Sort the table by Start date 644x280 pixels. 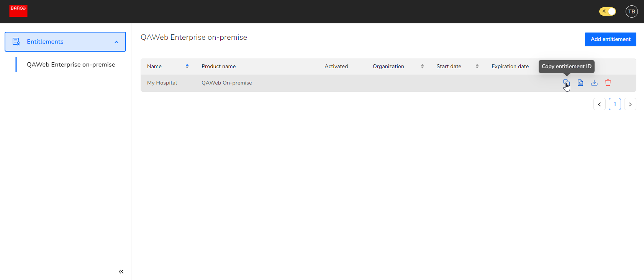(x=477, y=66)
